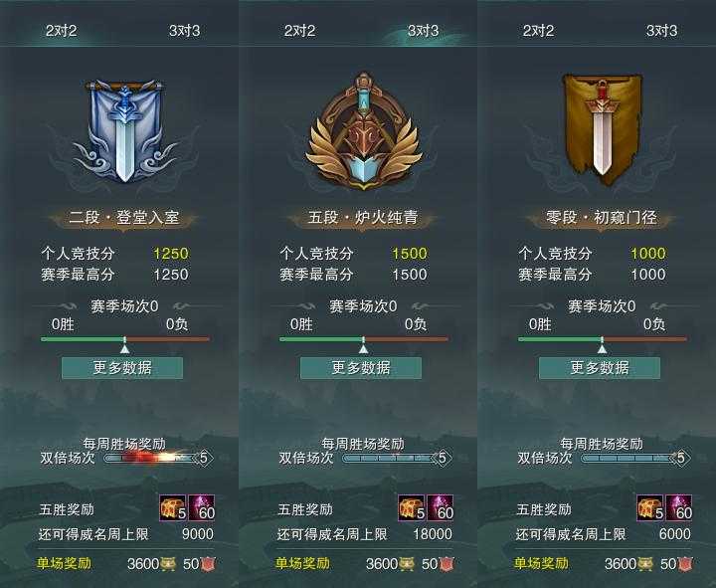Click the 五段·炉火纯青 rank title banner

363,218
